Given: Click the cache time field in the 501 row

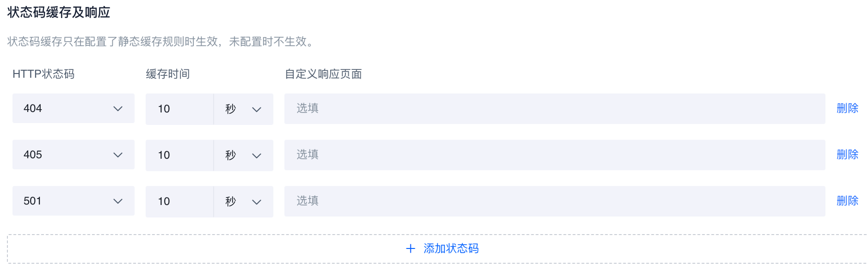Looking at the screenshot, I should (179, 202).
